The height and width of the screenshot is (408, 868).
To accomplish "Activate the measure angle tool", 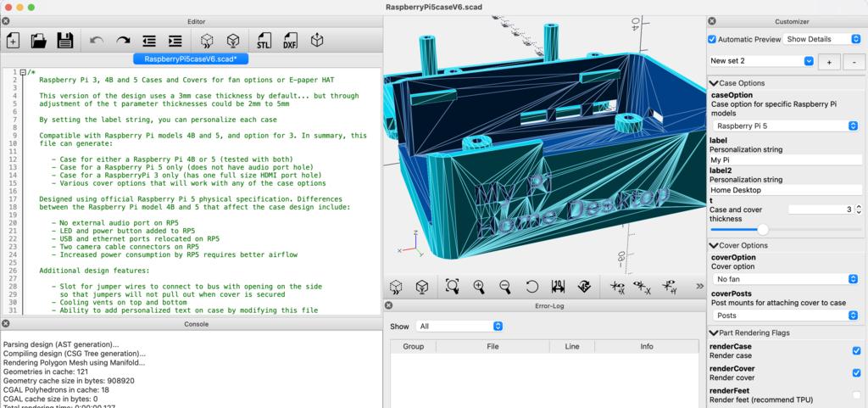I will coord(584,286).
